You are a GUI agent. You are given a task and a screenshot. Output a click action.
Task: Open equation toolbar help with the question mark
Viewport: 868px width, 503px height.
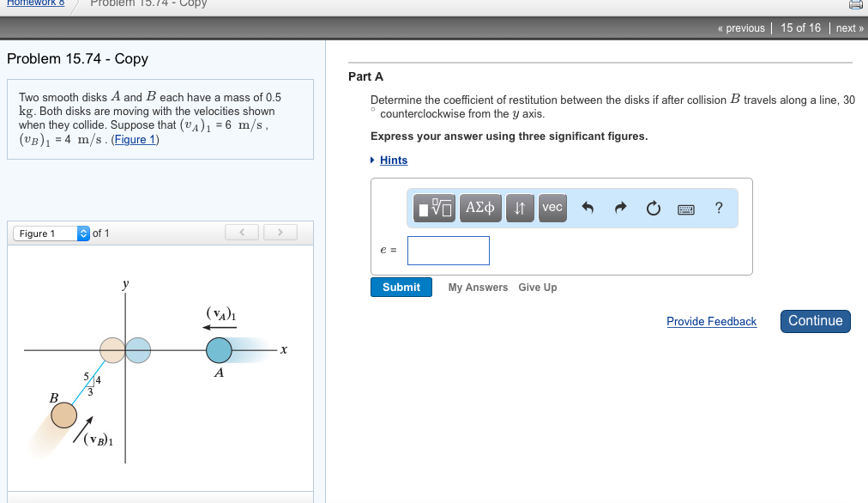(x=719, y=208)
